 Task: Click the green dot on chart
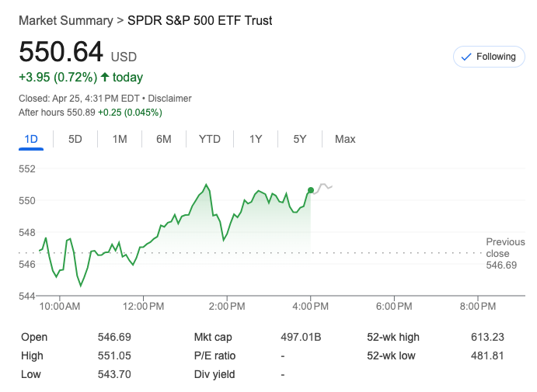click(311, 190)
